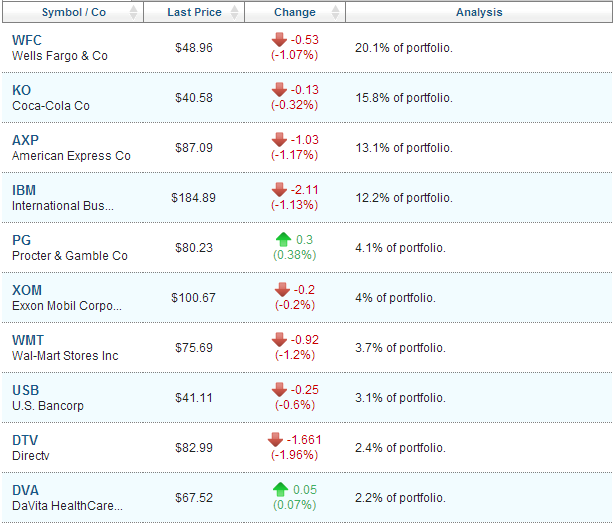615x524 pixels.
Task: Open the IBM ticker link
Action: pyautogui.click(x=24, y=190)
